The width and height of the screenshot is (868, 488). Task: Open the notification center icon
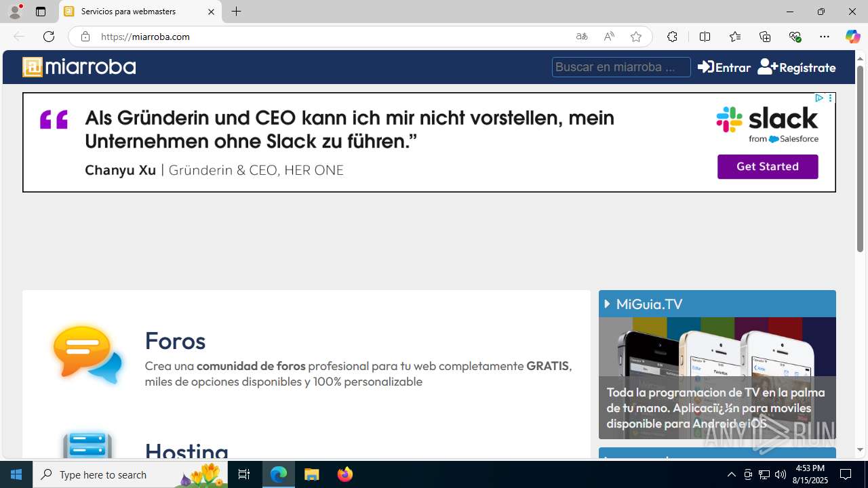click(846, 474)
